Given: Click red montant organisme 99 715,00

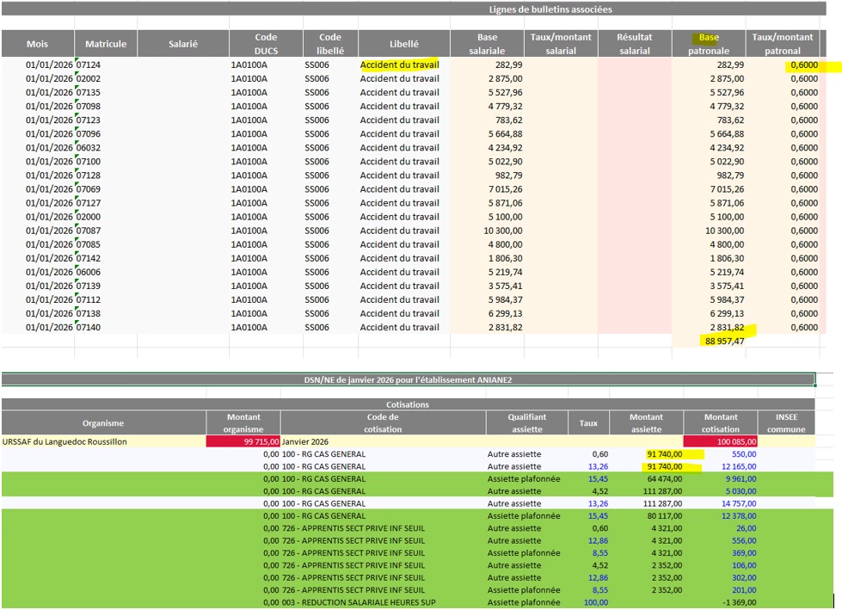Looking at the screenshot, I should click(243, 442).
